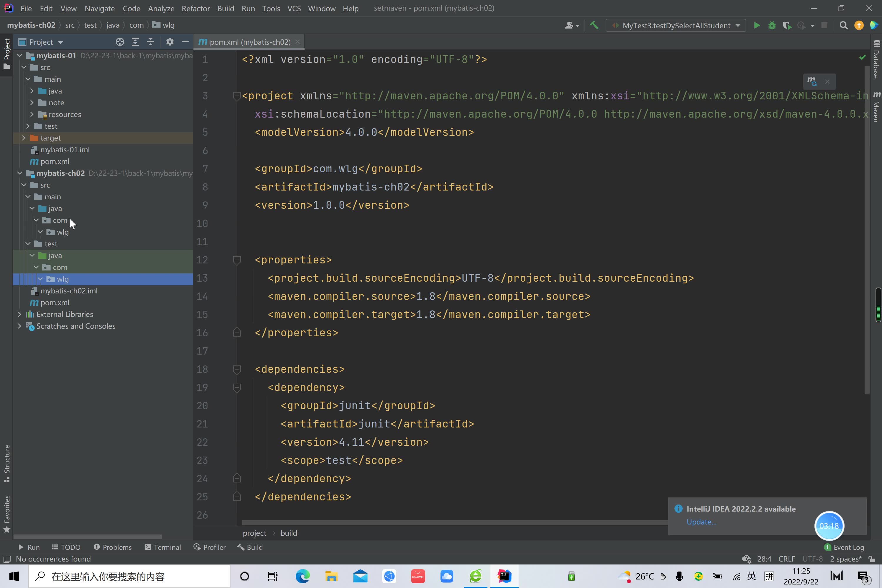Image resolution: width=882 pixels, height=588 pixels.
Task: Click the locate/select opened file icon
Action: coord(120,42)
